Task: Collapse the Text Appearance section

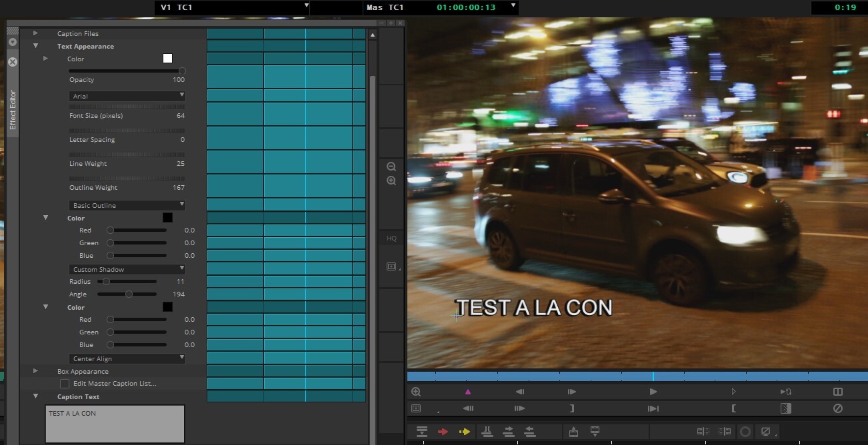Action: [35, 46]
